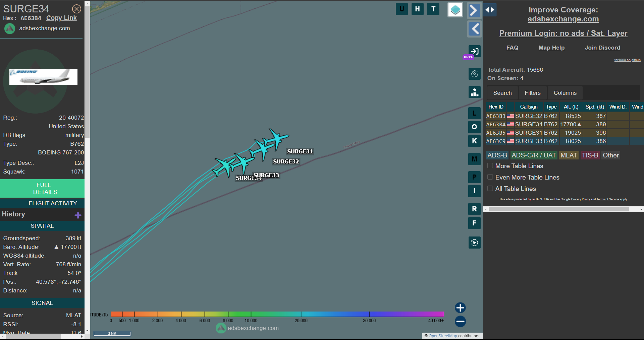
Task: Open the Privacy Policy link
Action: point(580,199)
